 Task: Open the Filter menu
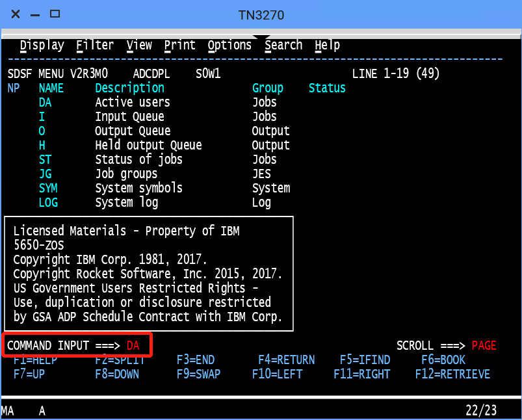95,46
